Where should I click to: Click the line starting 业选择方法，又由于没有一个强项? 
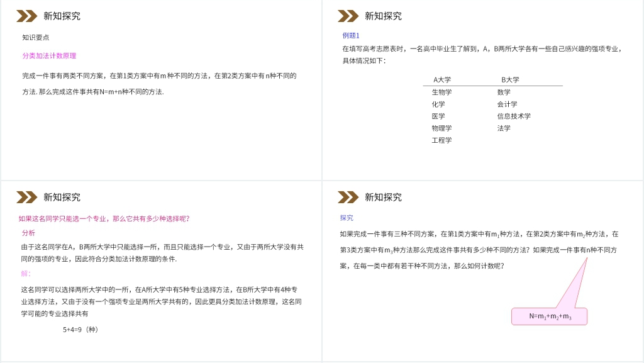(162, 302)
